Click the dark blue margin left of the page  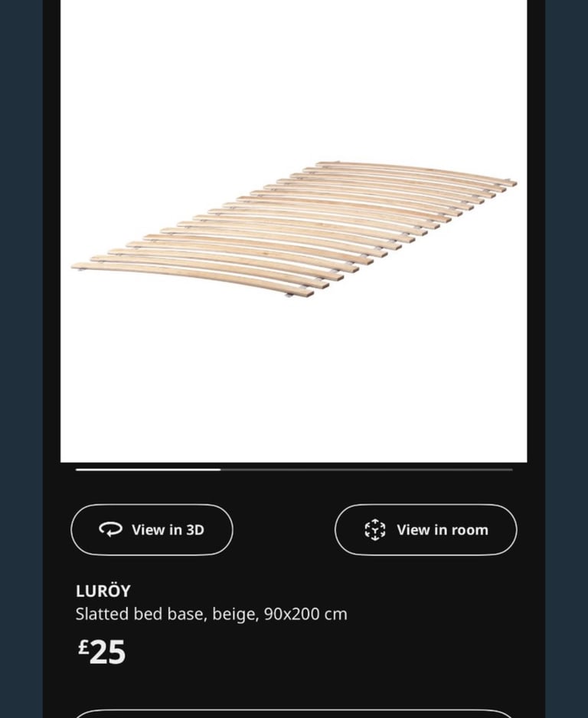click(21, 359)
